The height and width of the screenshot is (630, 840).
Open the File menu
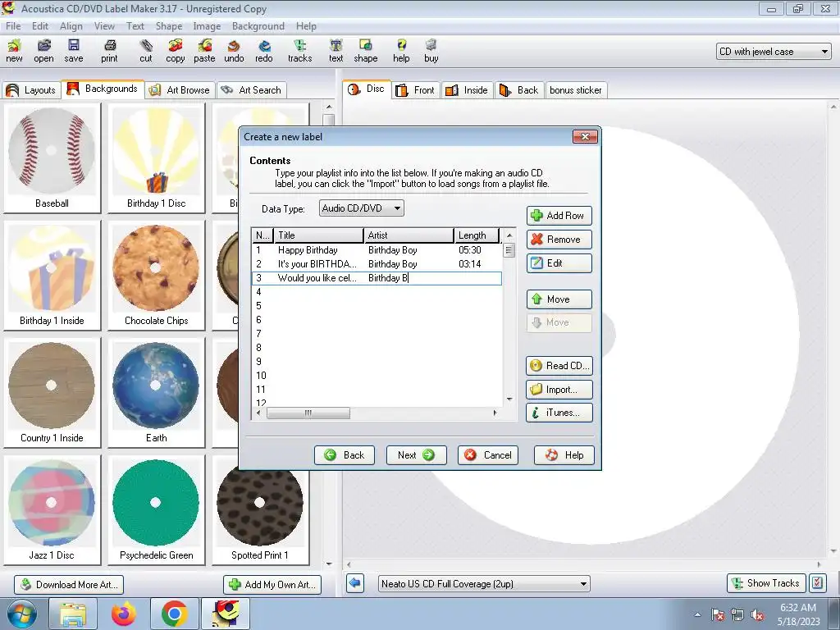click(13, 26)
